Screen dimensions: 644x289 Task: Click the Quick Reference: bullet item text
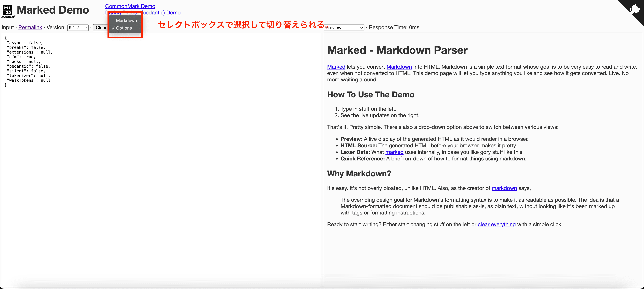click(433, 159)
